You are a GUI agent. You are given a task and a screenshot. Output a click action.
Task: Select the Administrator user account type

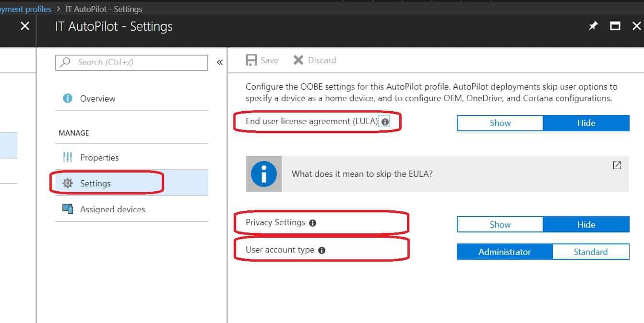pyautogui.click(x=505, y=252)
